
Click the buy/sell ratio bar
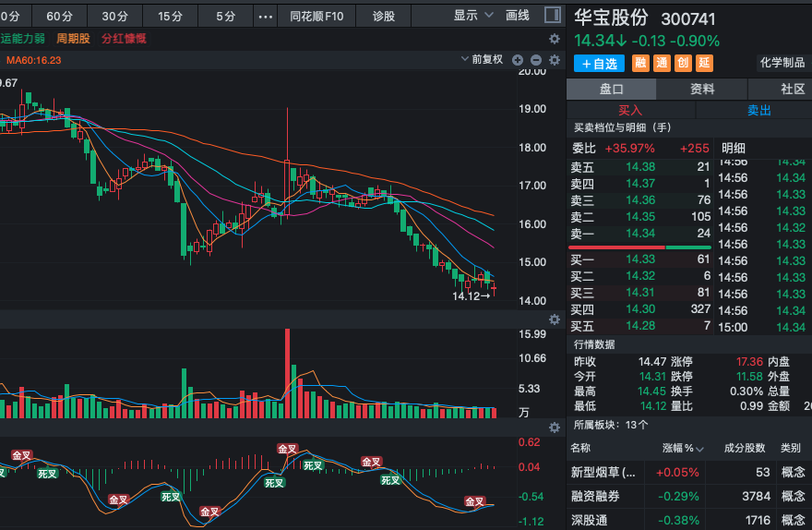click(x=639, y=247)
